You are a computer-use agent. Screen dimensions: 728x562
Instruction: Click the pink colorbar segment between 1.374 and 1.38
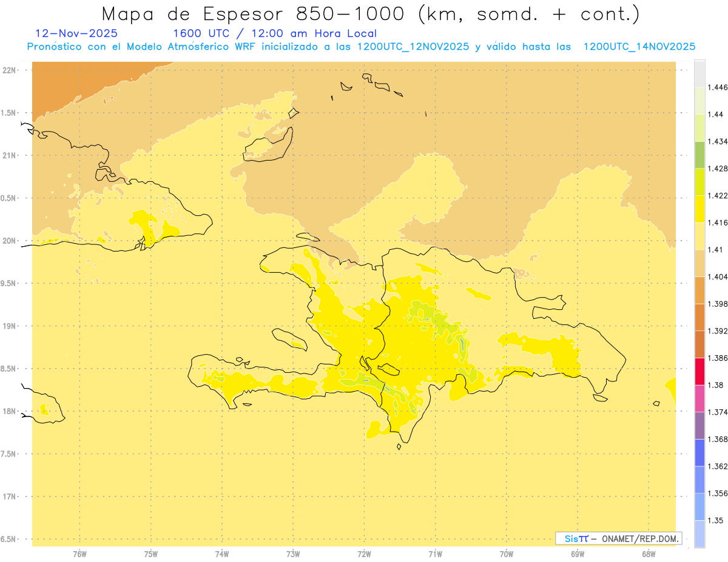click(699, 398)
